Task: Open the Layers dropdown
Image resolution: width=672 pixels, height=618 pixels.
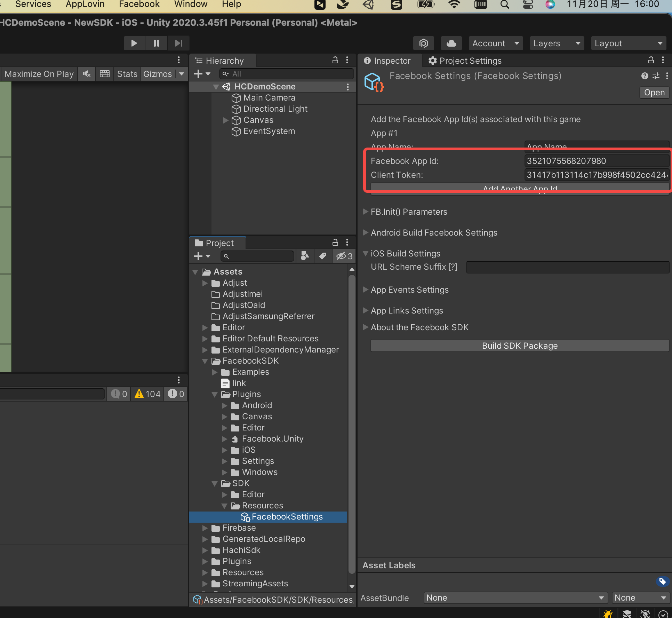Action: point(557,43)
